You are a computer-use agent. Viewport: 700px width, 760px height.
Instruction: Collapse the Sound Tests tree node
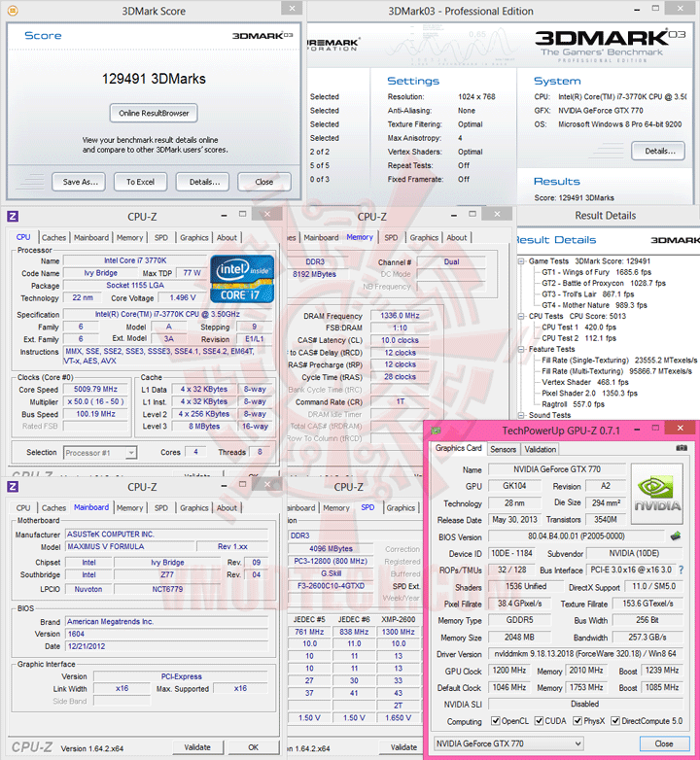[522, 415]
